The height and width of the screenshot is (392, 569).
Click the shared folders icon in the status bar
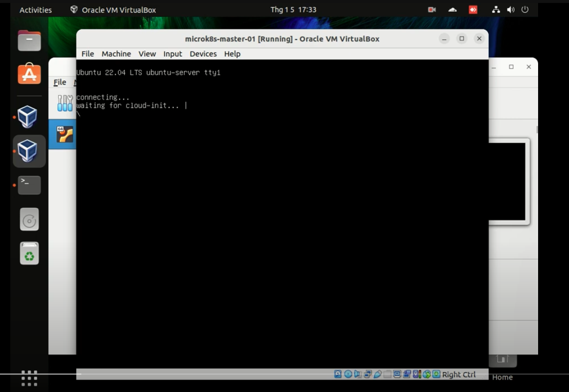tap(388, 374)
